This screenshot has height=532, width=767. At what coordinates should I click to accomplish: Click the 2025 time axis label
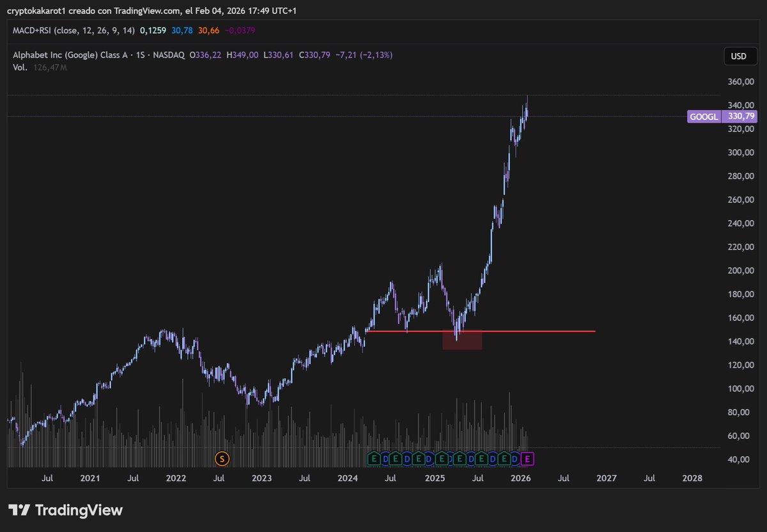pos(435,478)
